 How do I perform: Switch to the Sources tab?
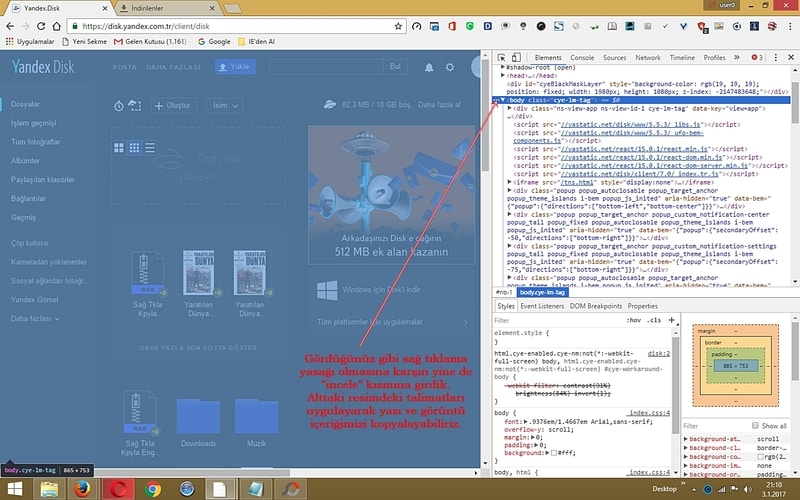614,58
